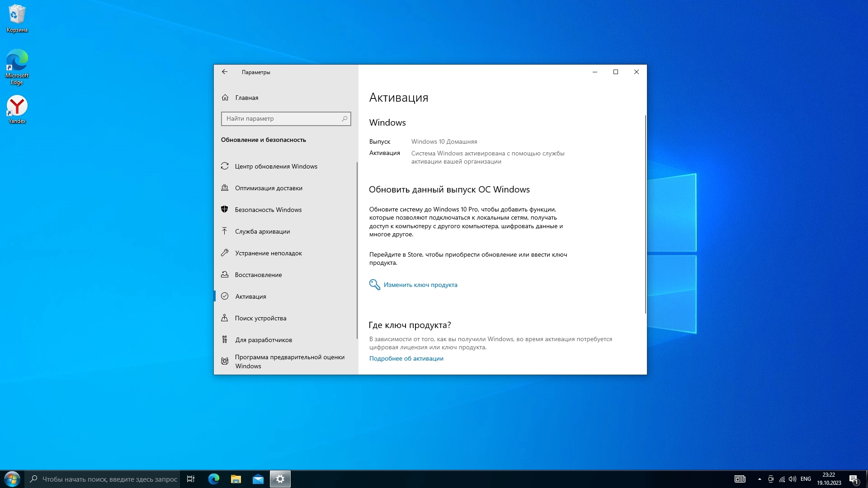Click the volume icon in system tray

tap(793, 479)
